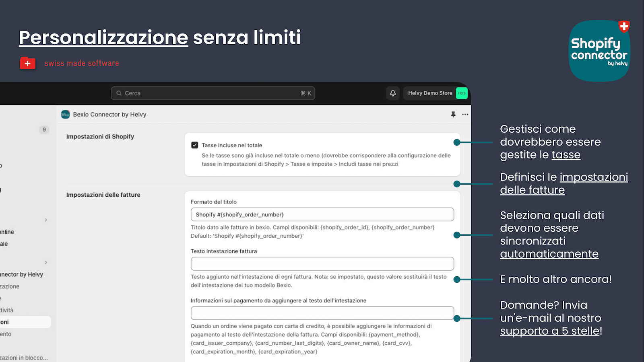Click the underlined 'tasse' text

pos(566,155)
